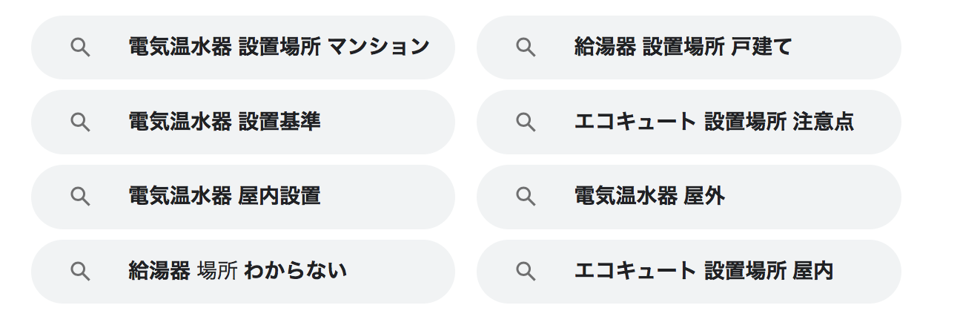Open the 電気温水器 設置場所 マンション suggestion text
The height and width of the screenshot is (331, 980).
coord(279,47)
